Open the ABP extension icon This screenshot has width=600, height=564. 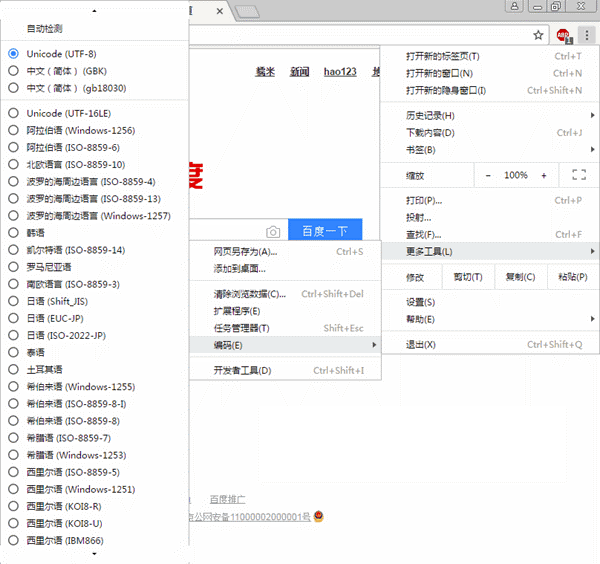564,36
